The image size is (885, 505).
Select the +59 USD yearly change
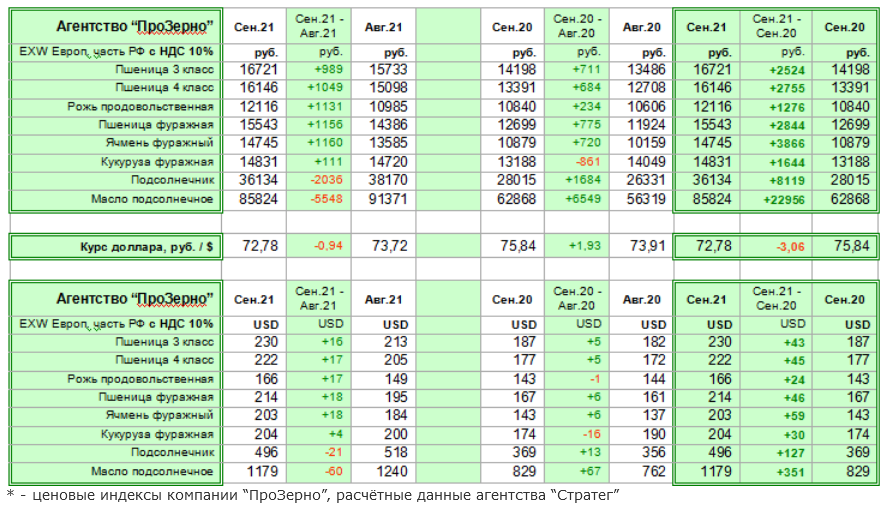tap(794, 416)
